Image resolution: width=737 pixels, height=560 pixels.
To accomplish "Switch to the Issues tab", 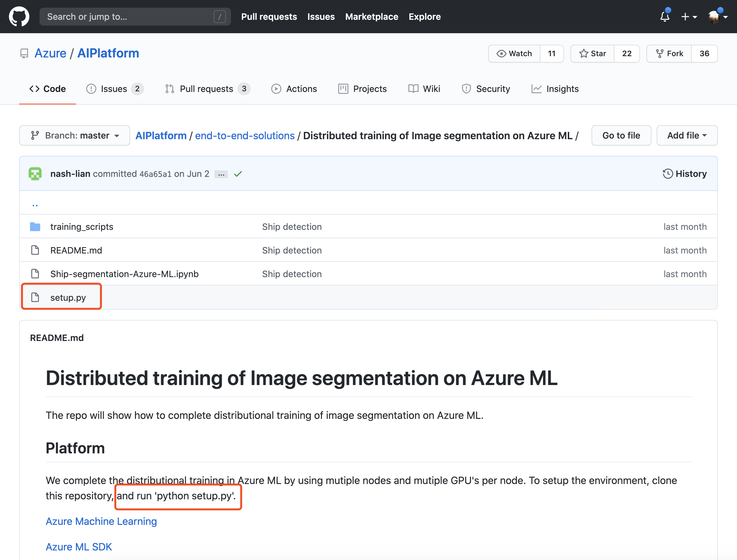I will coord(114,89).
